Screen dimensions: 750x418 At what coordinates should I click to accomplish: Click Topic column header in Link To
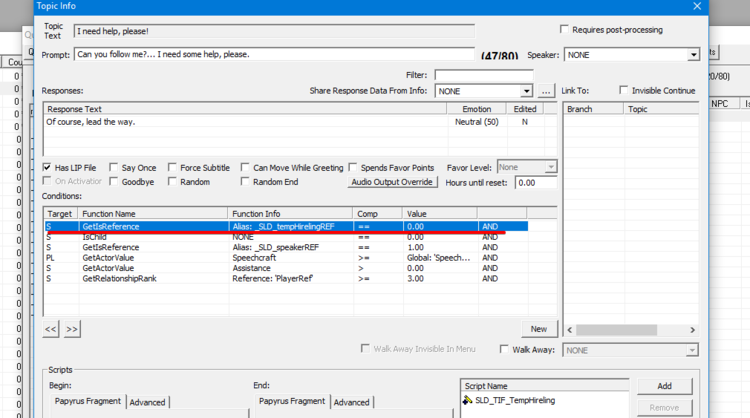pos(662,109)
